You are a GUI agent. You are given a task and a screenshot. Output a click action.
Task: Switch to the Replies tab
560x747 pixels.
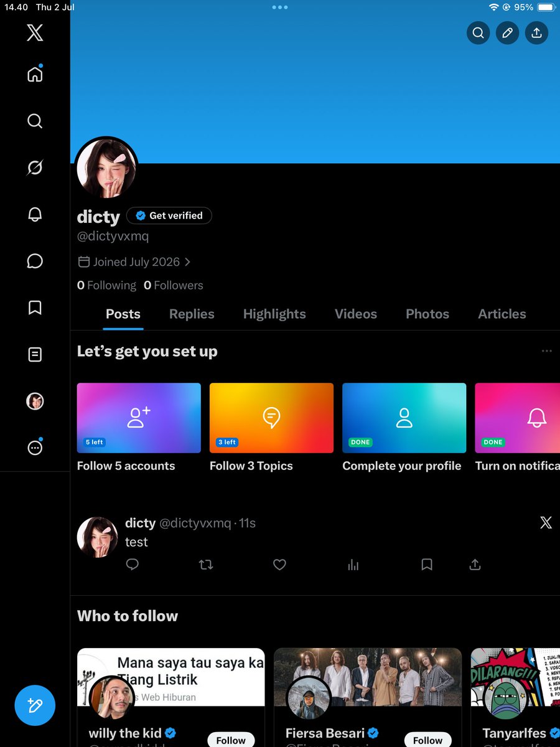192,314
